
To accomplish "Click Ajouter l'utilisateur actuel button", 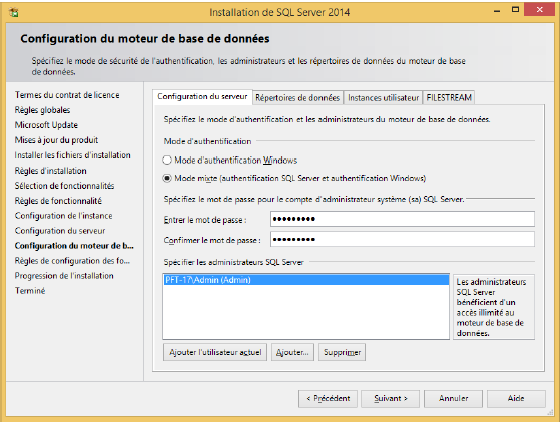I will click(215, 353).
